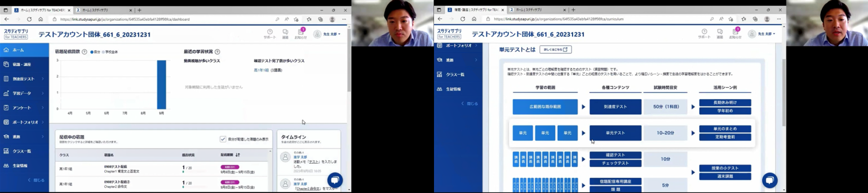868x193 pixels.
Task: Open お知らせ bell in the curriculum window
Action: click(735, 33)
